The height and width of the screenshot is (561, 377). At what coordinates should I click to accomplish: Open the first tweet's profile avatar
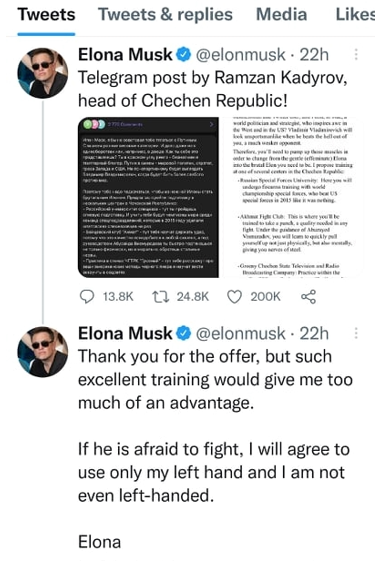pos(43,73)
